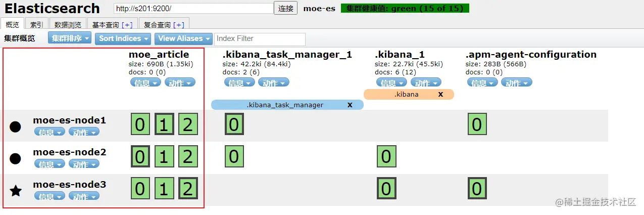
Task: Expand 动作 menu for moe-es-node2
Action: (84, 164)
